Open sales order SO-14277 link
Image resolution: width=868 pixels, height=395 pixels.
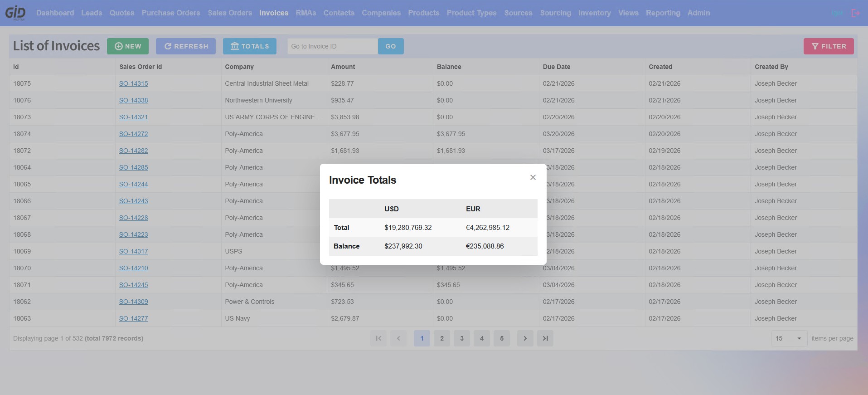134,318
